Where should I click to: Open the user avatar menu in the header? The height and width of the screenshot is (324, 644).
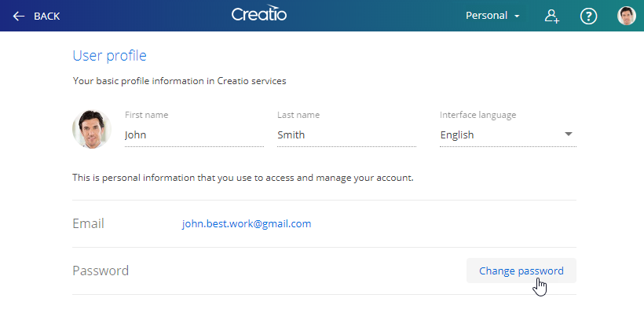[627, 16]
